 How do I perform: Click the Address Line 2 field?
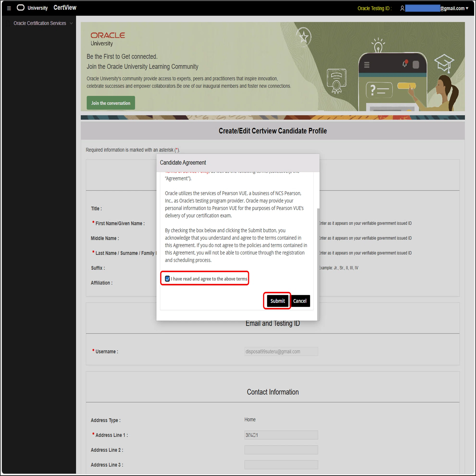pyautogui.click(x=281, y=450)
